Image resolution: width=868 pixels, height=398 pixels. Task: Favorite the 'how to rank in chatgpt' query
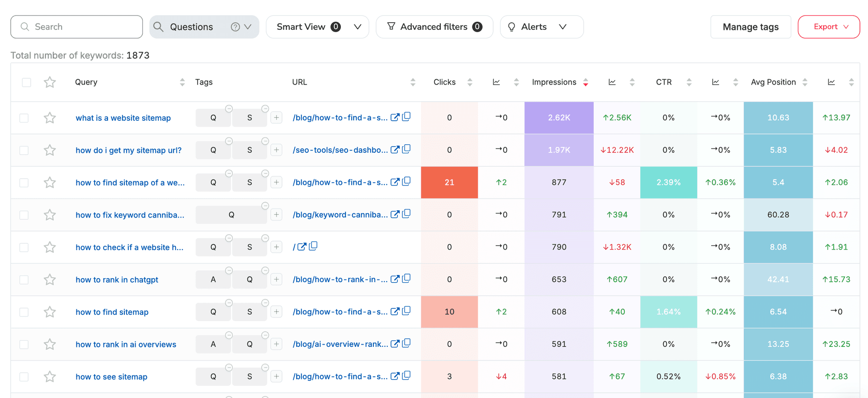pos(50,280)
